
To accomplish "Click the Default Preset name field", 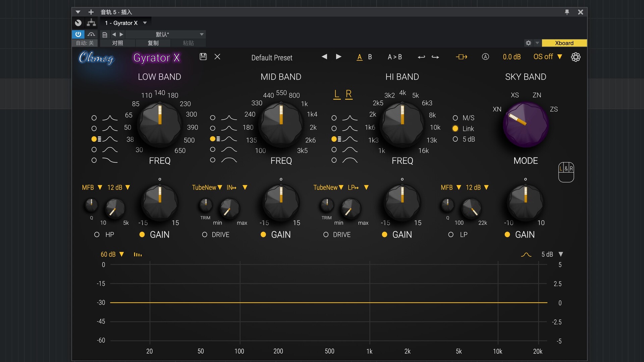I will pyautogui.click(x=272, y=58).
